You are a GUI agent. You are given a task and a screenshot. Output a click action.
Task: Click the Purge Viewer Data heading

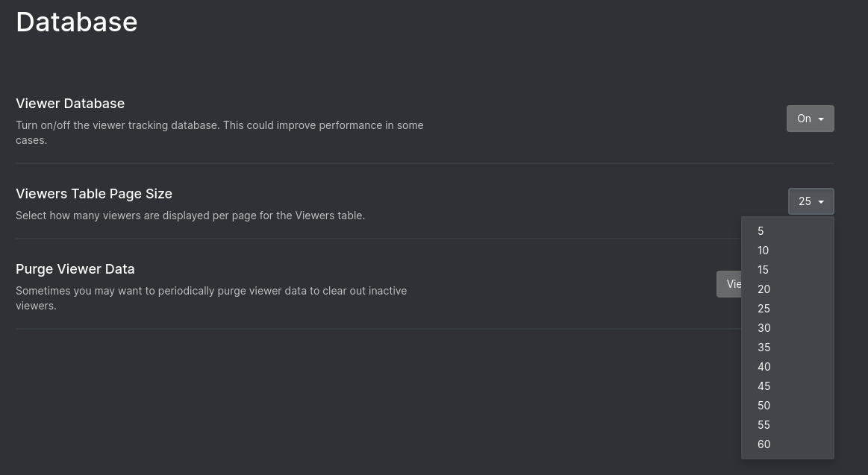75,268
